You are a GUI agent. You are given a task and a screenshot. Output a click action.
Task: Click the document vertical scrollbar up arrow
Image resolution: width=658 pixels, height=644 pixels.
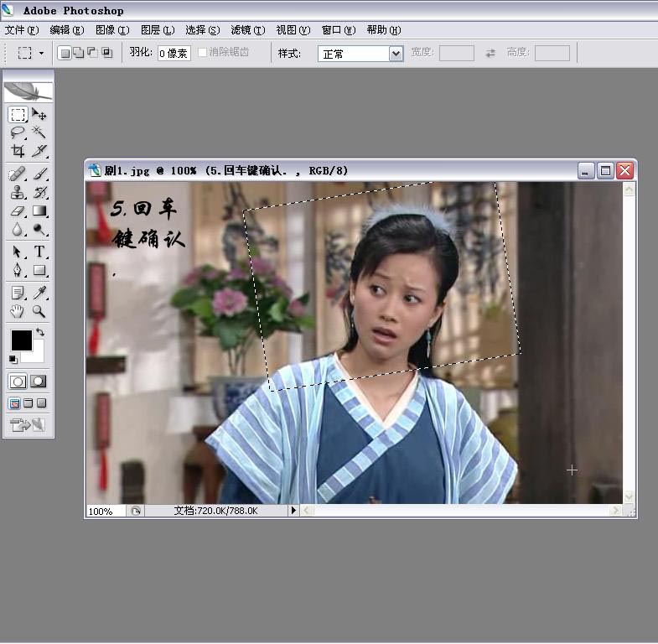pyautogui.click(x=629, y=190)
